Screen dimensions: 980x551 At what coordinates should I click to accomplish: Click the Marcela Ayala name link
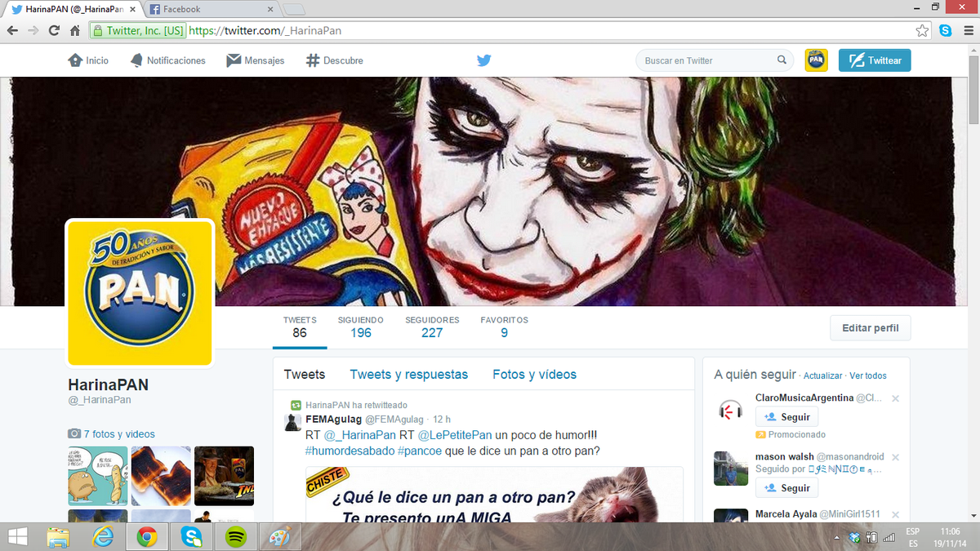click(x=786, y=514)
